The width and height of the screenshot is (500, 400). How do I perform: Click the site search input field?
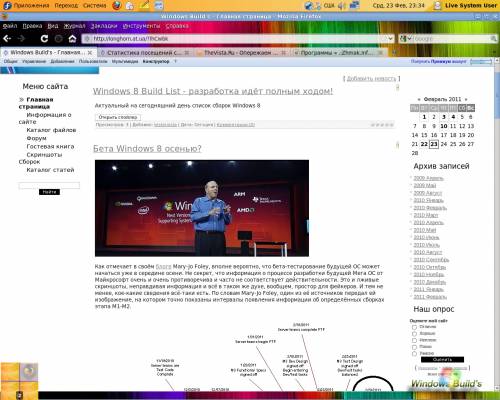49,185
